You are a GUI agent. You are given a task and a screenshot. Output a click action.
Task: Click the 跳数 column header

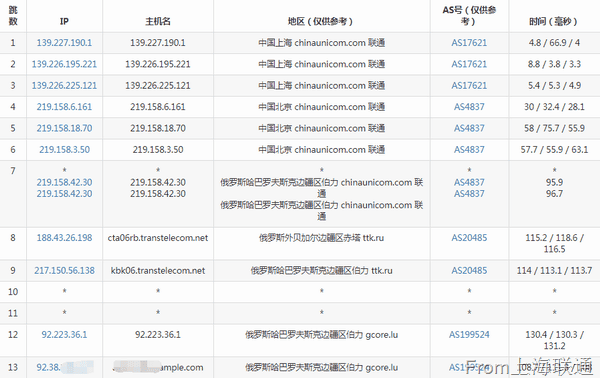[13, 16]
